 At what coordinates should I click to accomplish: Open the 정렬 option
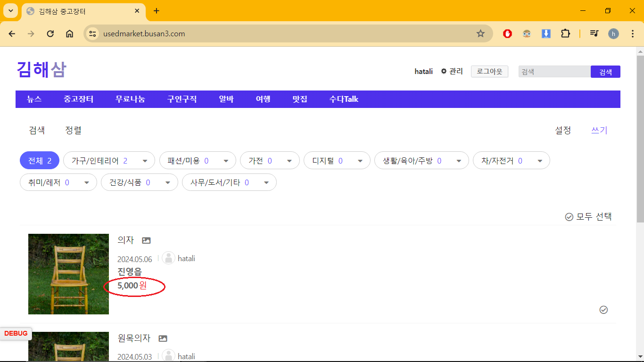pos(73,131)
